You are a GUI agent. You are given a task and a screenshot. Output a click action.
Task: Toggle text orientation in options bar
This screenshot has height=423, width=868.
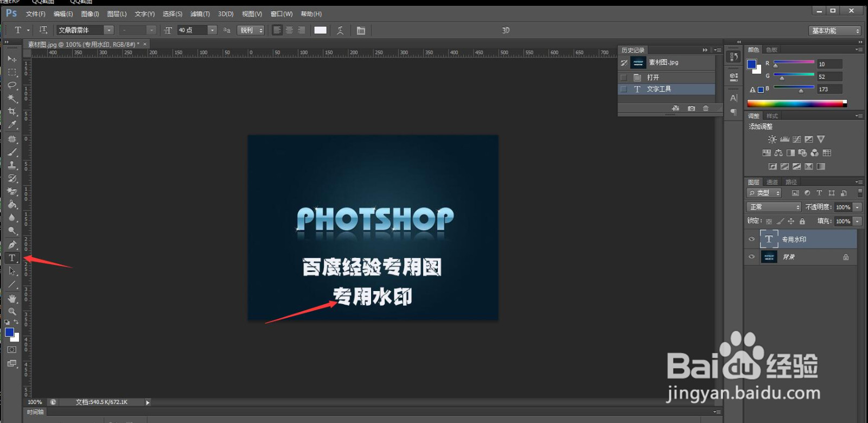pyautogui.click(x=43, y=30)
